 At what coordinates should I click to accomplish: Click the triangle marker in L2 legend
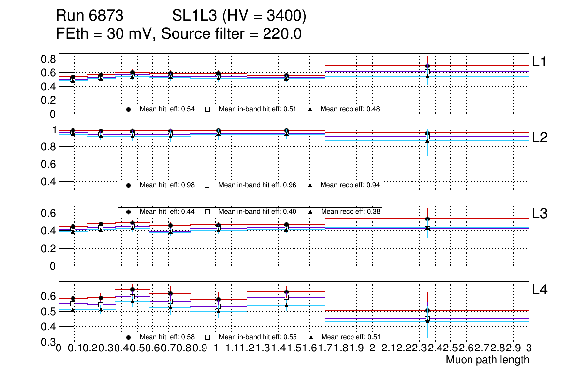click(310, 185)
